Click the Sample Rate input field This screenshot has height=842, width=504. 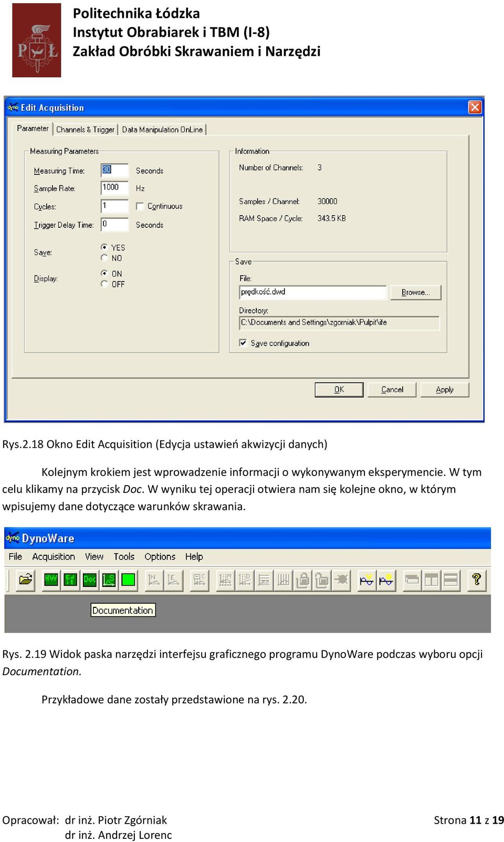114,188
